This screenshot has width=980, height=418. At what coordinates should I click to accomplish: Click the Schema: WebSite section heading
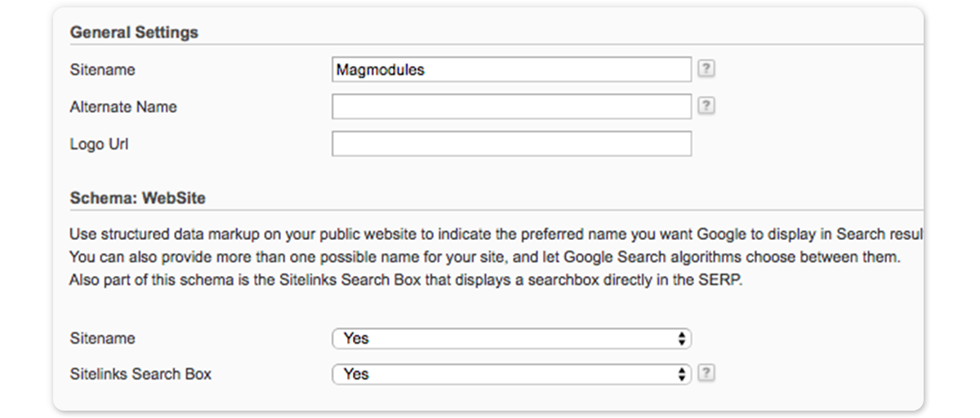click(137, 198)
